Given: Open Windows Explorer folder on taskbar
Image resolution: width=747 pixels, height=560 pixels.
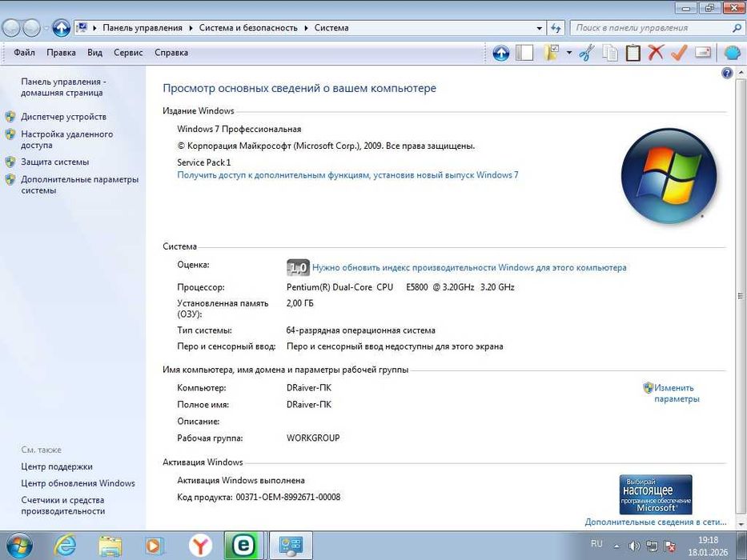Looking at the screenshot, I should click(110, 546).
